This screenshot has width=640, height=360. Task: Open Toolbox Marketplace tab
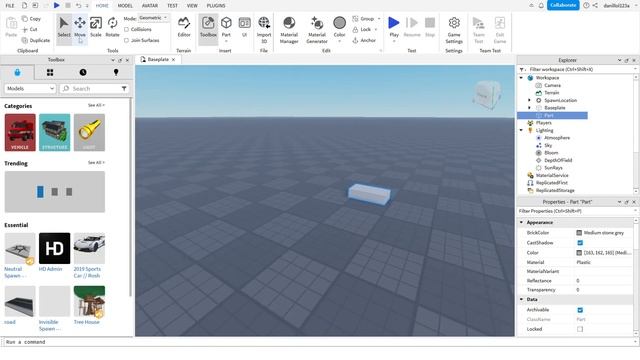[17, 72]
